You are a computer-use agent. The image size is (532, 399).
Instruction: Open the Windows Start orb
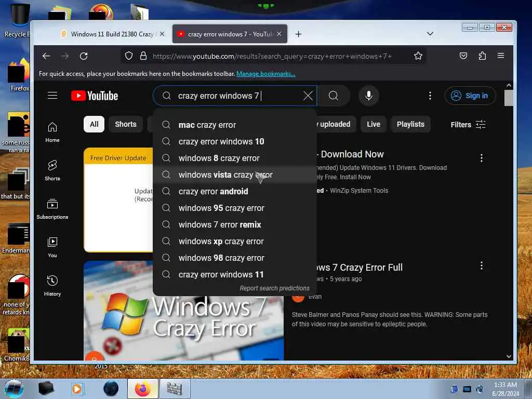point(14,389)
